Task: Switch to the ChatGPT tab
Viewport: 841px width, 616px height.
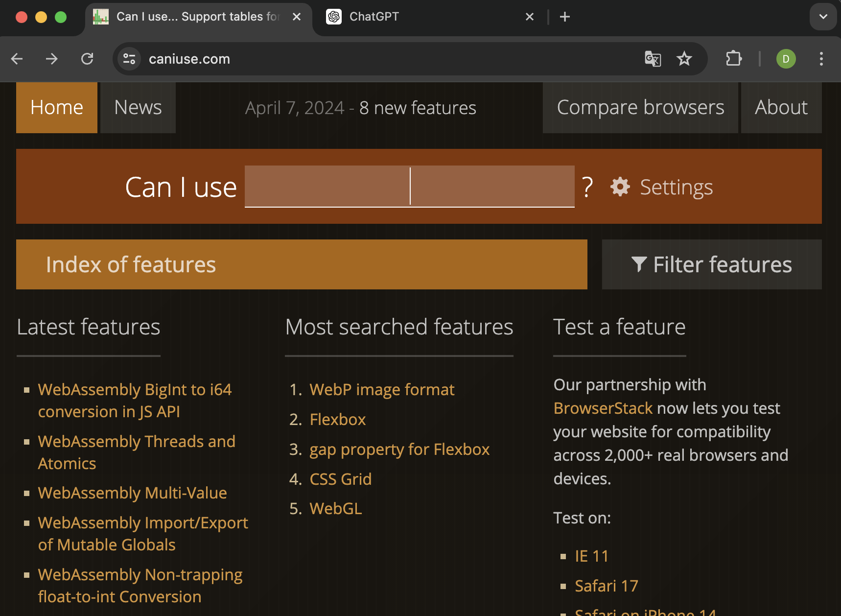Action: [431, 17]
